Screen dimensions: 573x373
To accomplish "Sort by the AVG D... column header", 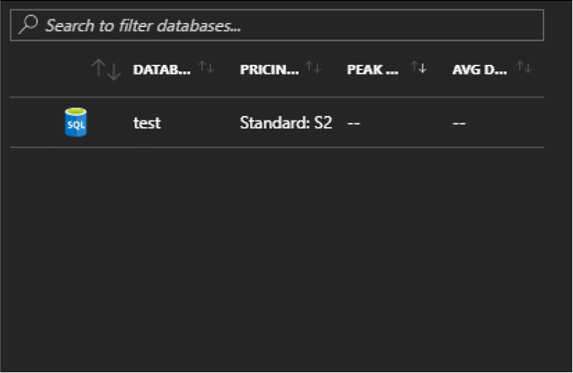I will click(x=479, y=69).
